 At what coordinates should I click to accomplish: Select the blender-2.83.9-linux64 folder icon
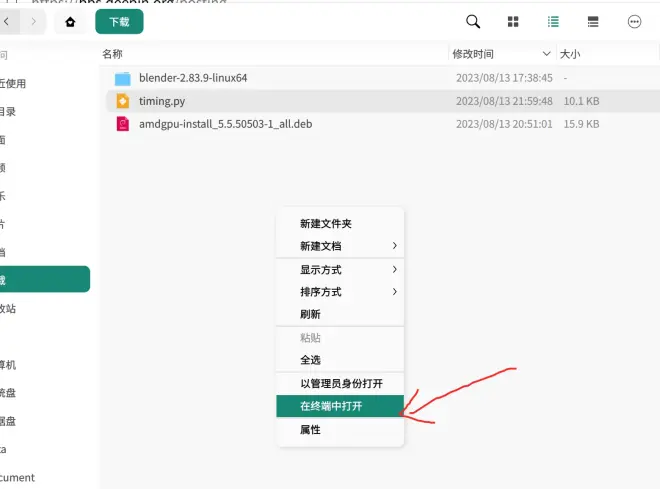pyautogui.click(x=122, y=78)
